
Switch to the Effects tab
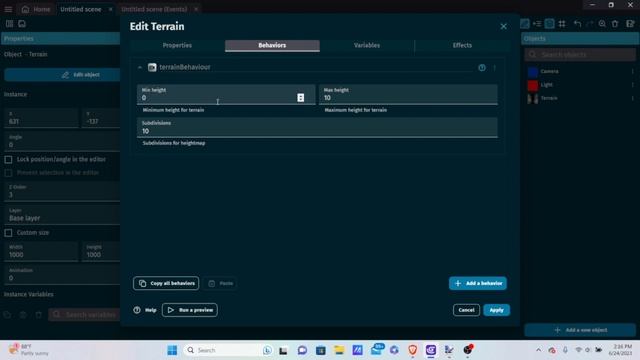click(462, 45)
